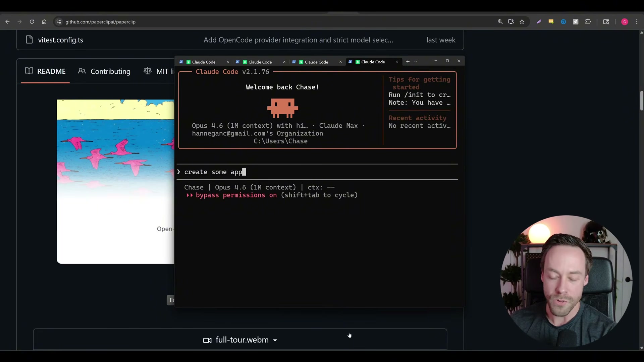Image resolution: width=644 pixels, height=362 pixels.
Task: Open the zoom magnifier in address bar
Action: click(x=500, y=22)
